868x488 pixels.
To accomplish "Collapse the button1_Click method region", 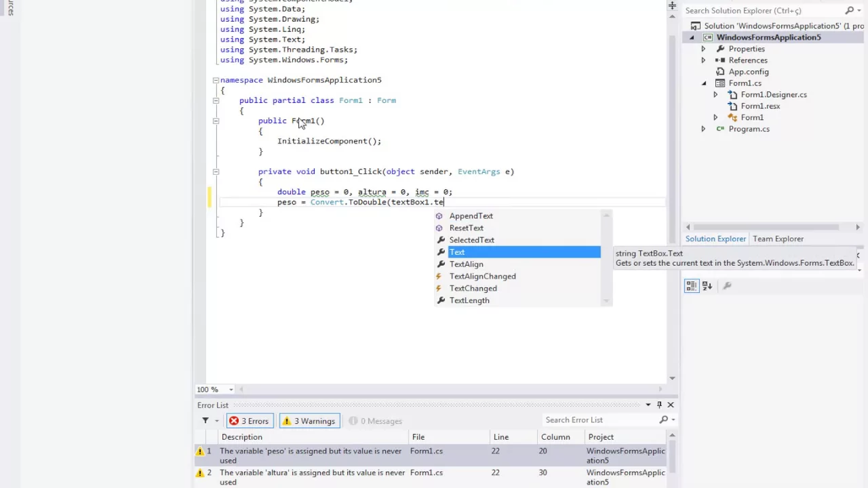I will point(216,171).
